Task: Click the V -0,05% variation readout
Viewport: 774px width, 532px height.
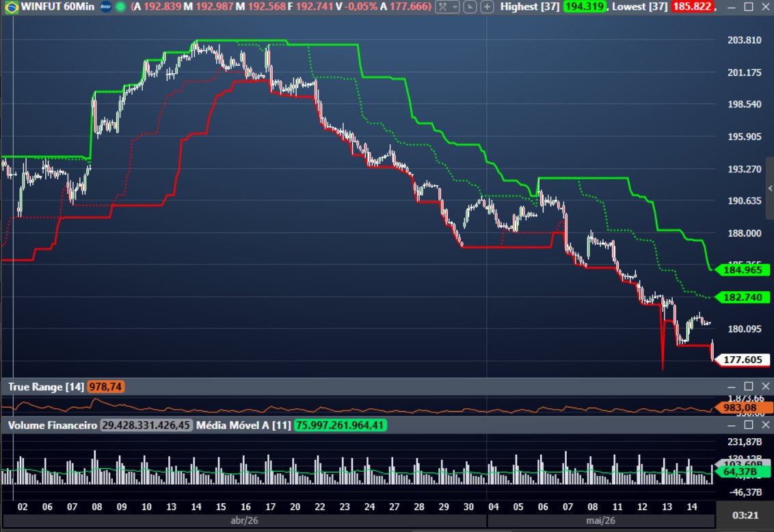Action: pos(356,7)
